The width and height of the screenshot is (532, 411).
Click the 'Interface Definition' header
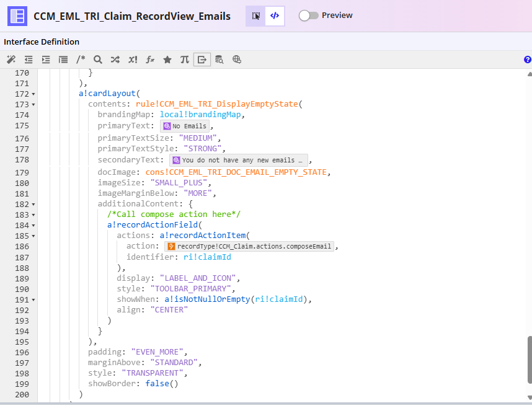point(42,42)
